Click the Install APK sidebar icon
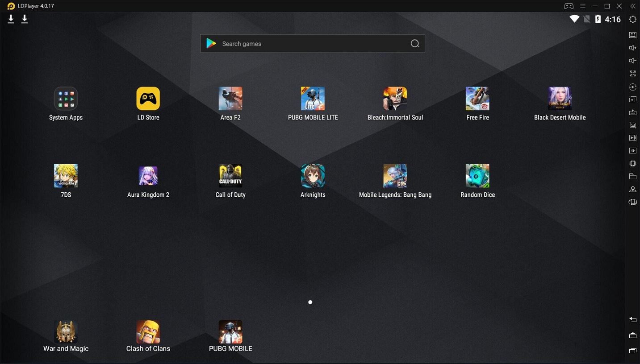 633,112
